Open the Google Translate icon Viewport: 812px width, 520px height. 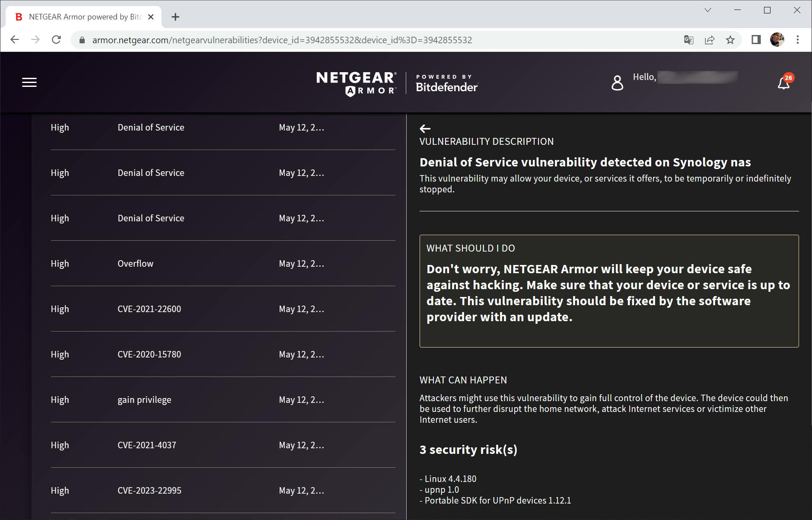coord(689,40)
